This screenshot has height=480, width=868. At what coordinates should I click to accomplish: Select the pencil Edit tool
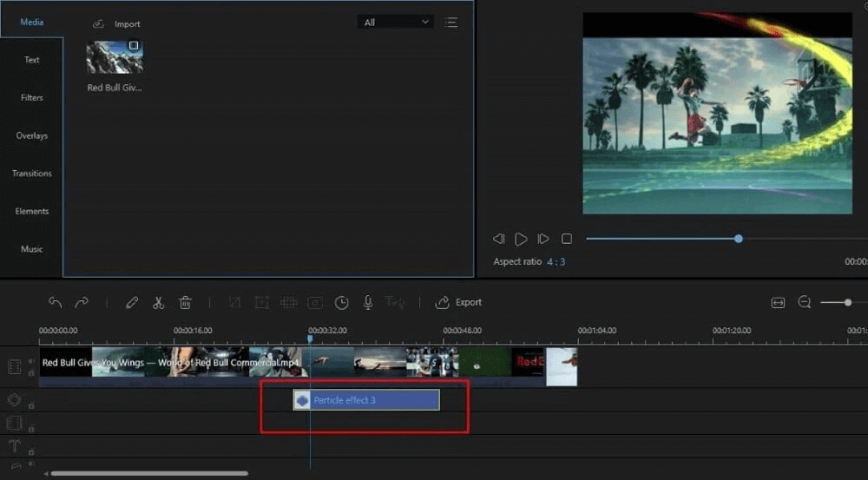(132, 302)
